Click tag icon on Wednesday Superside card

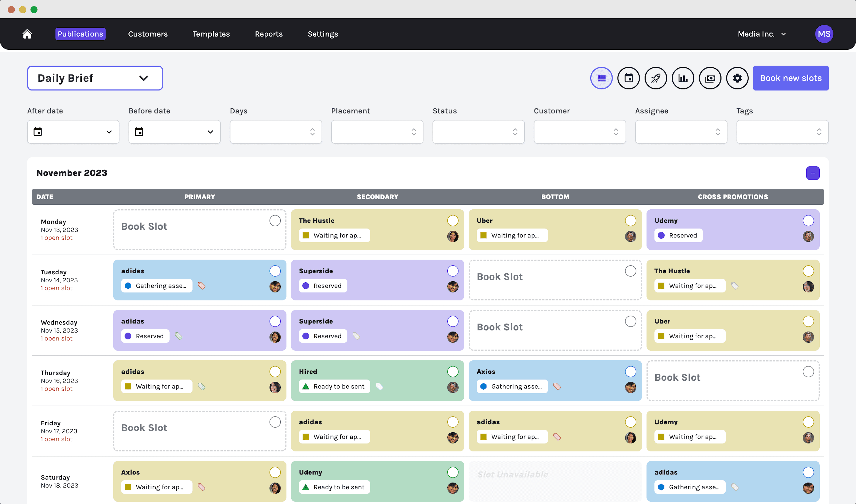[356, 336]
